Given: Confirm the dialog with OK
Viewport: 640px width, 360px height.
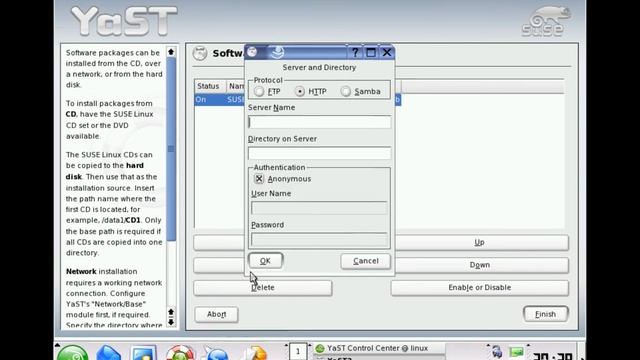Looking at the screenshot, I should tap(265, 261).
